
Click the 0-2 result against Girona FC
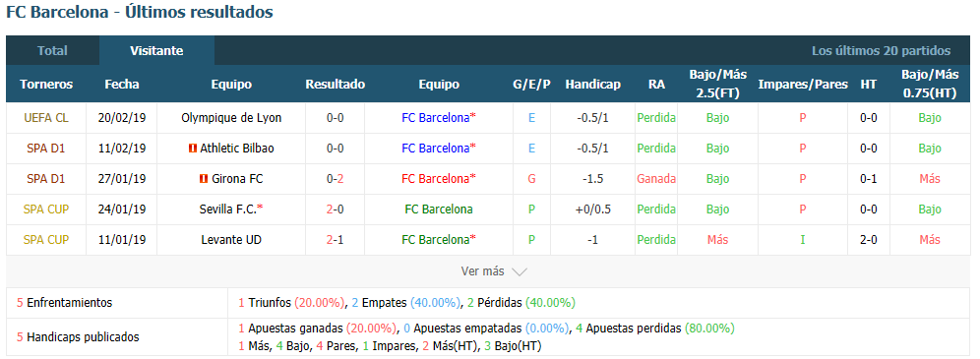click(335, 179)
